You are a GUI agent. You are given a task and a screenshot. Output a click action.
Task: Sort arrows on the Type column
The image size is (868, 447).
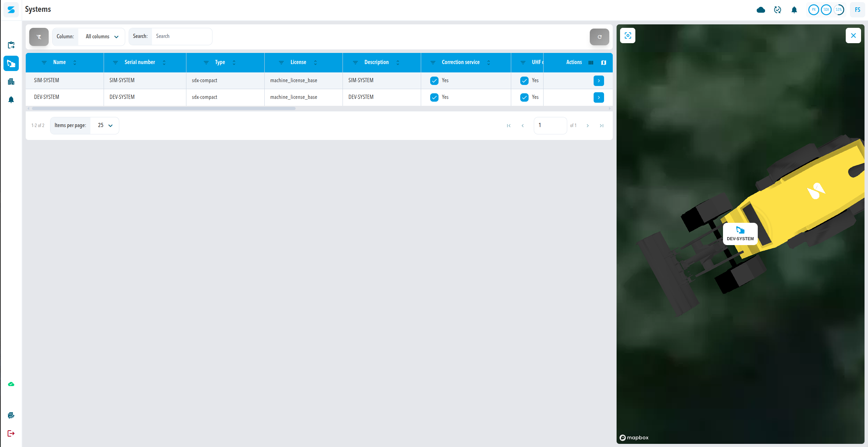[234, 63]
